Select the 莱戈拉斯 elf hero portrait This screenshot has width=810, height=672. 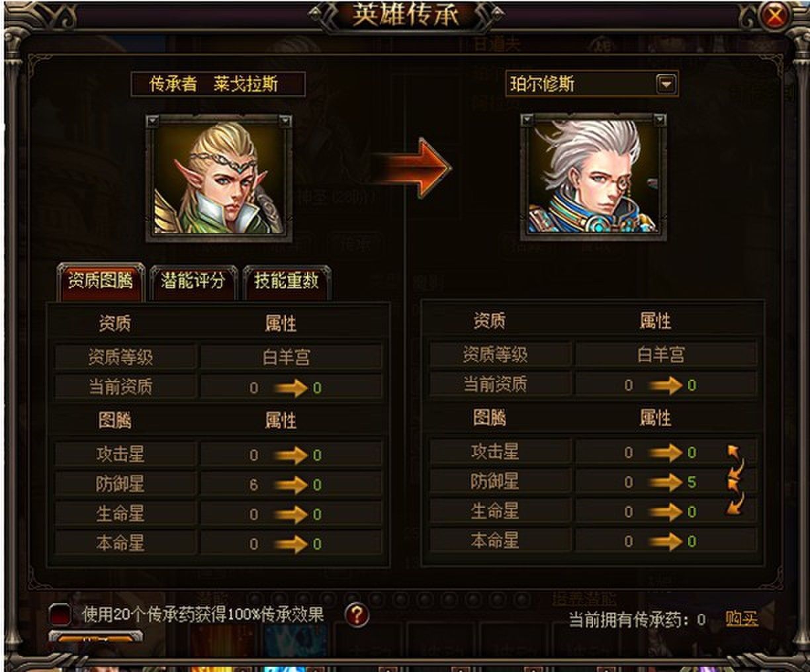(x=219, y=179)
